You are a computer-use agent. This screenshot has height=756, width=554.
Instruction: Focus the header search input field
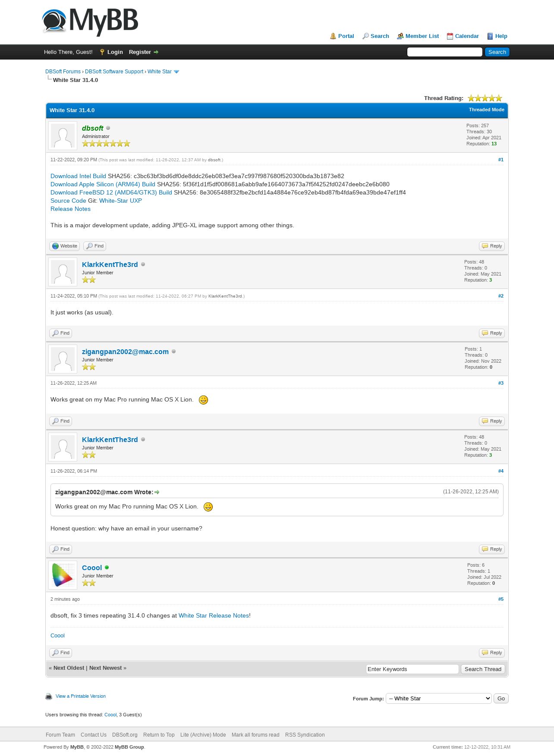coord(444,52)
